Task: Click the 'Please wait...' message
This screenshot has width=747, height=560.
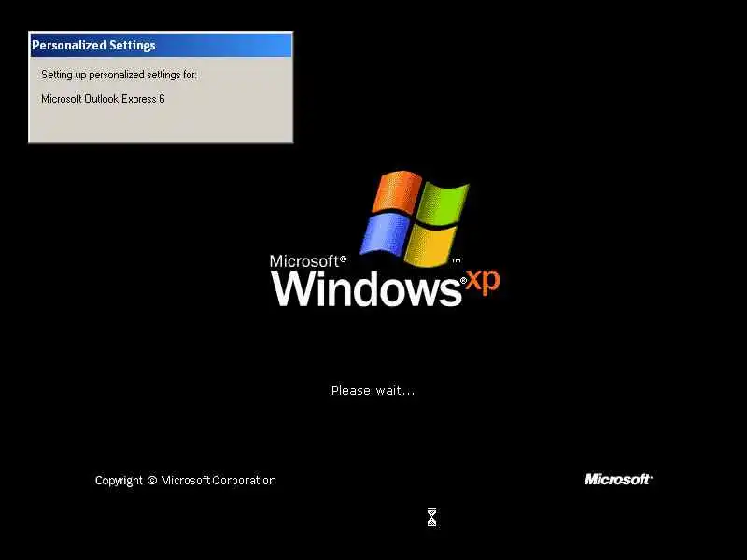Action: [x=373, y=391]
